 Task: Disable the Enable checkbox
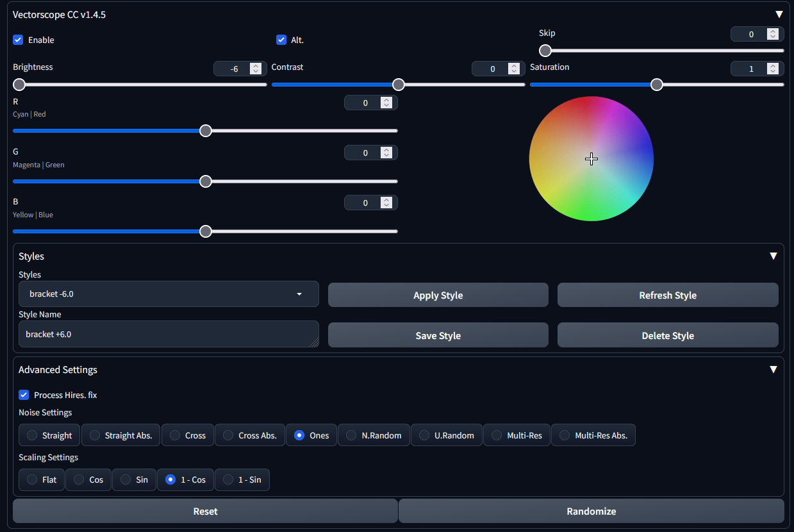(18, 39)
